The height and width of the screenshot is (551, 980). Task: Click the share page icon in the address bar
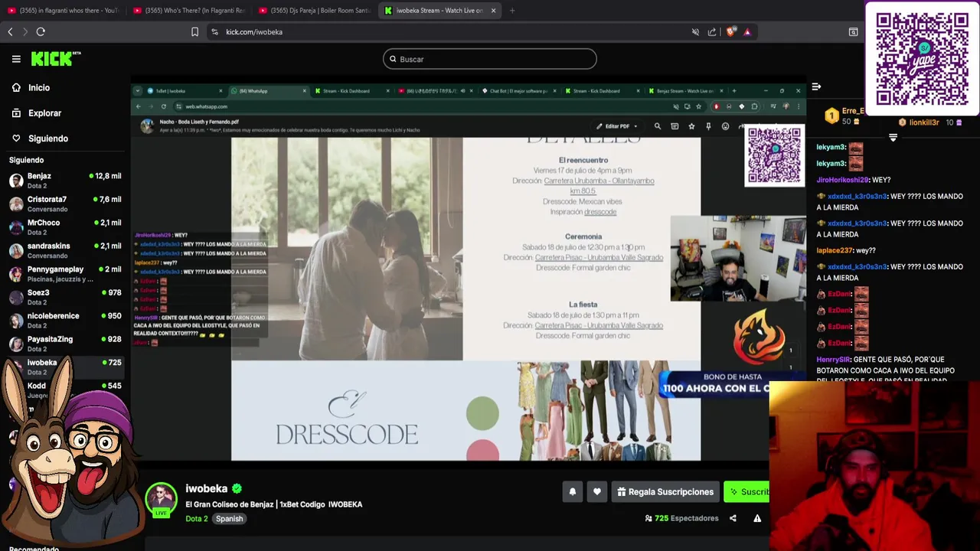[712, 32]
